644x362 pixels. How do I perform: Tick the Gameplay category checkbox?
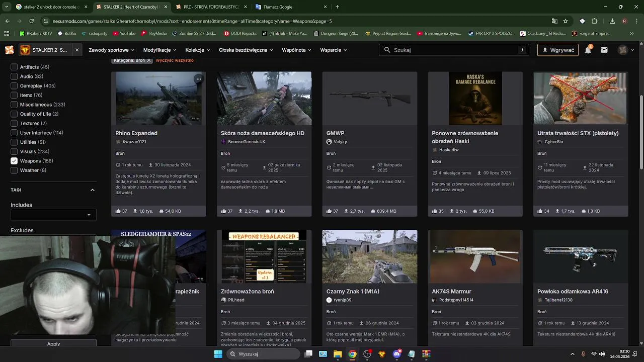[14, 86]
